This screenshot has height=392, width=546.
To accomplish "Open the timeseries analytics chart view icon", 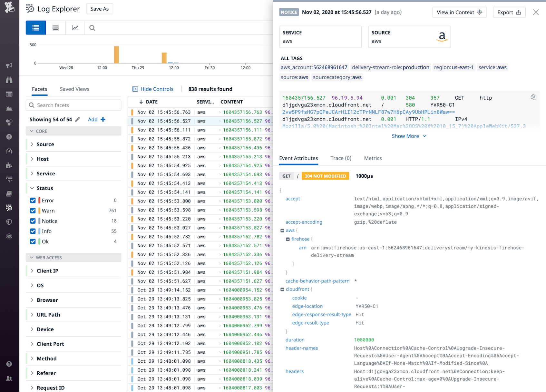I will click(75, 28).
